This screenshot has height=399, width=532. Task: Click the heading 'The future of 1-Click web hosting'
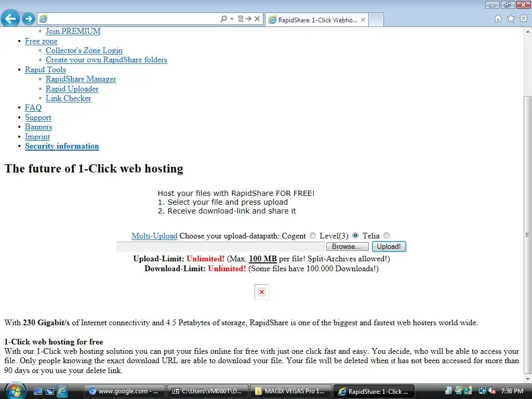click(x=94, y=169)
